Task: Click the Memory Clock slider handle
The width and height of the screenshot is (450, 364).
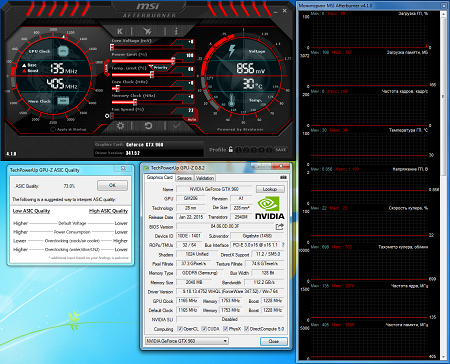Action: point(135,102)
